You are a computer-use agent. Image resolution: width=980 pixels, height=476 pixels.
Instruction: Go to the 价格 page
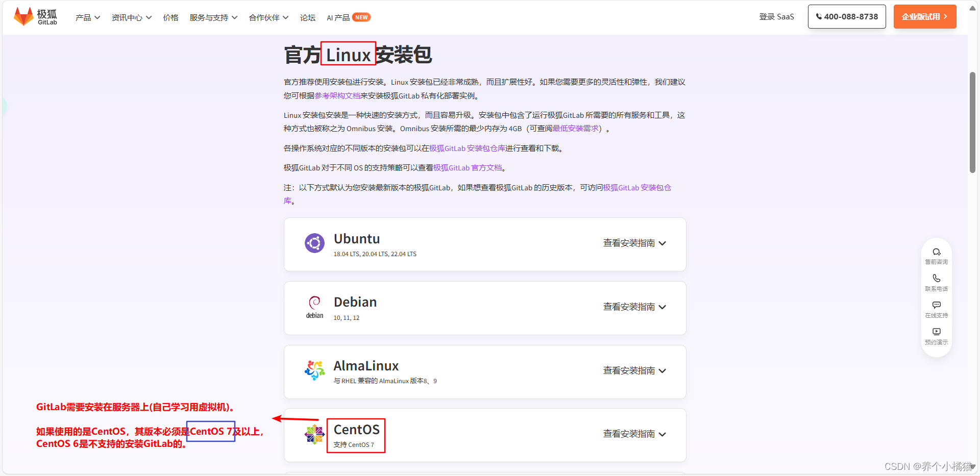tap(170, 17)
